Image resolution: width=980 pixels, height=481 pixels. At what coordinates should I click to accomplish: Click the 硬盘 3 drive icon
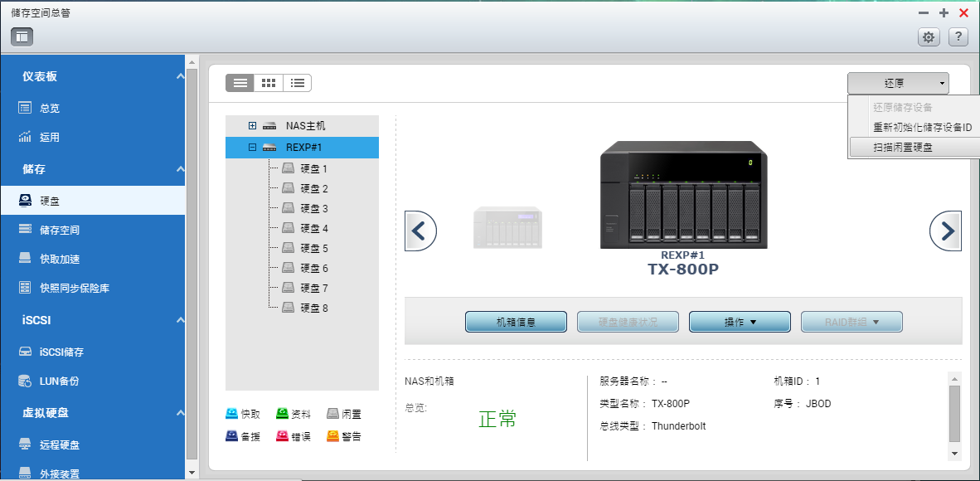coord(288,208)
